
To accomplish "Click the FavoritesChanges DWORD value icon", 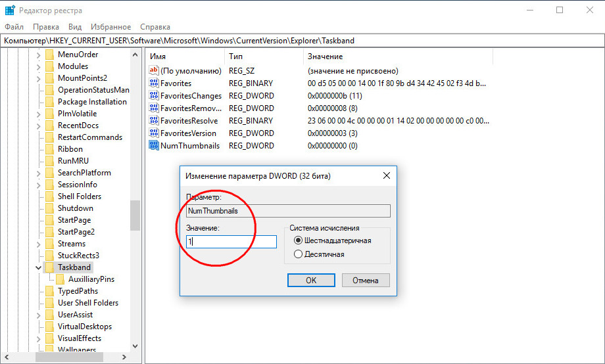I will click(154, 96).
